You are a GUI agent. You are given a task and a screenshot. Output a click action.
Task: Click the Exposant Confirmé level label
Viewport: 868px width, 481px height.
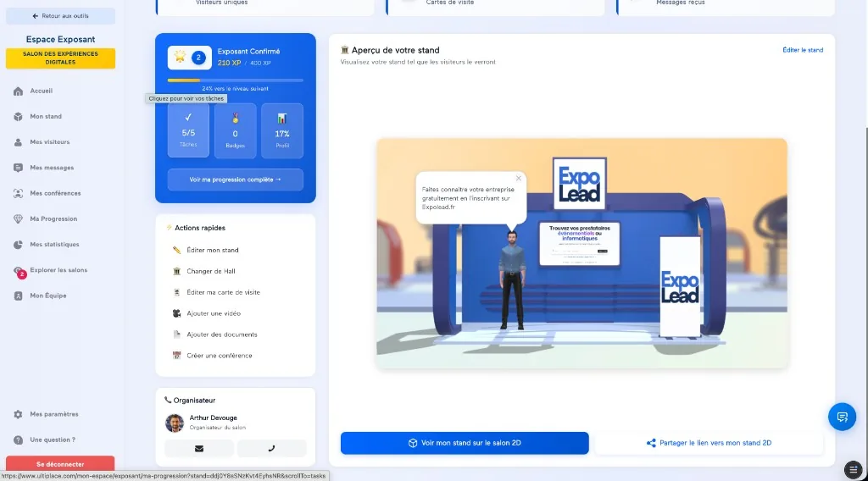pyautogui.click(x=248, y=52)
